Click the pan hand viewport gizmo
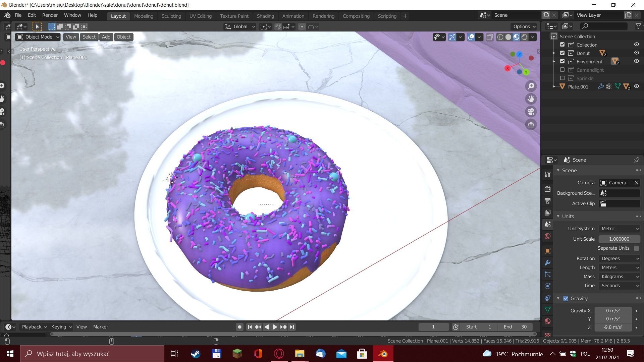Screen dimensions: 644x362 [531, 99]
